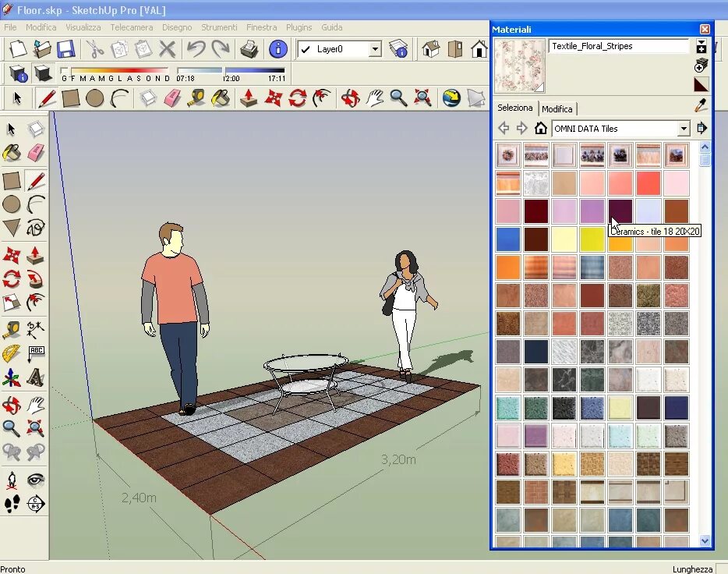Click the floral material preview thumbnail

click(520, 66)
